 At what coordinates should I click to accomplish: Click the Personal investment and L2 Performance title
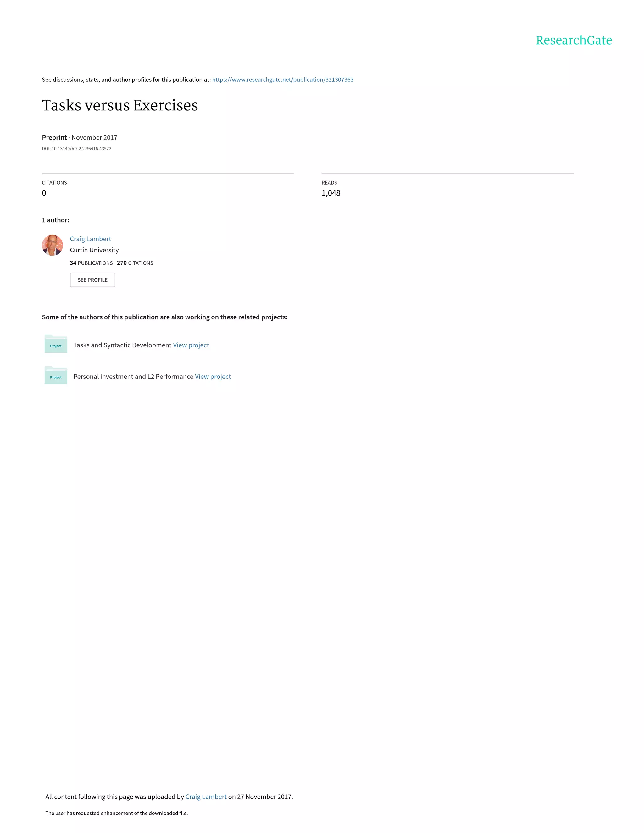(x=134, y=377)
